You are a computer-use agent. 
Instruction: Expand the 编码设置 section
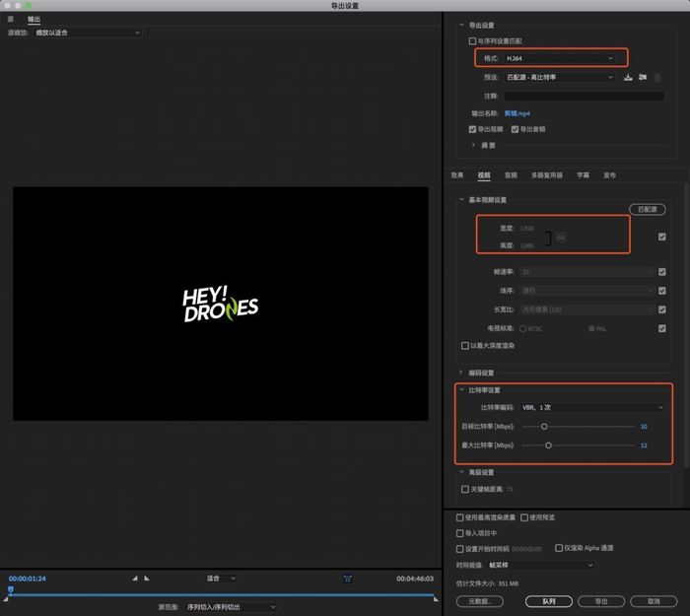click(460, 373)
